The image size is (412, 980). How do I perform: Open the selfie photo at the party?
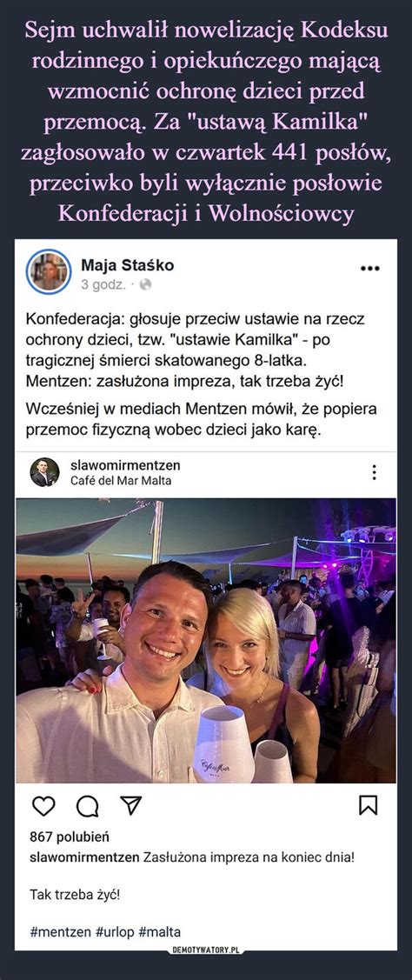206,640
